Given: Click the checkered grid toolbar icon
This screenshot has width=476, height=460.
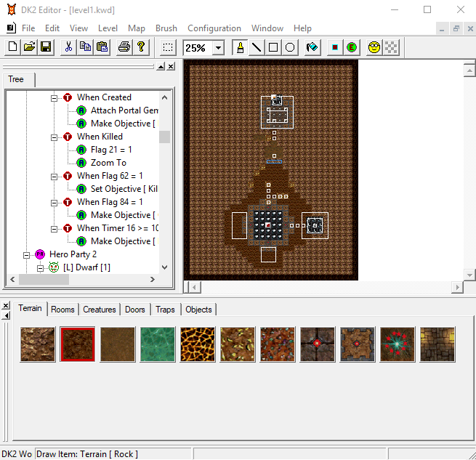Looking at the screenshot, I should point(391,47).
